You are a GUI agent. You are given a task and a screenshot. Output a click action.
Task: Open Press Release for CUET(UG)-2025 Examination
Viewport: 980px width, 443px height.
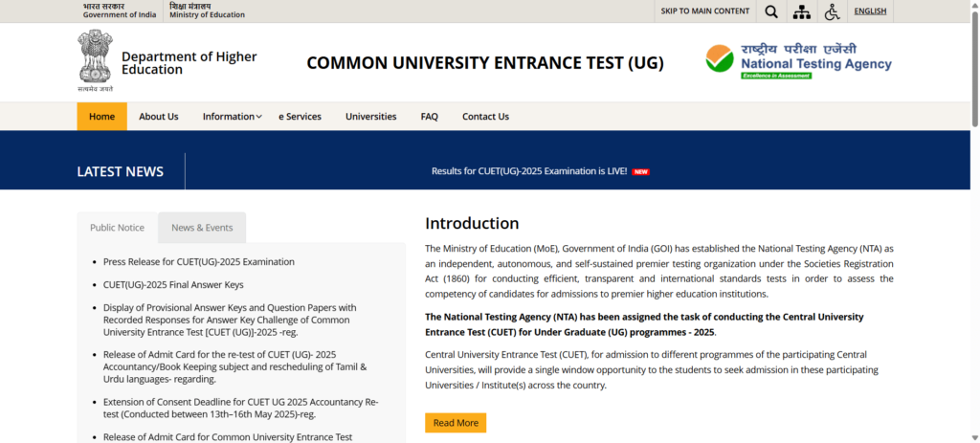pos(199,262)
